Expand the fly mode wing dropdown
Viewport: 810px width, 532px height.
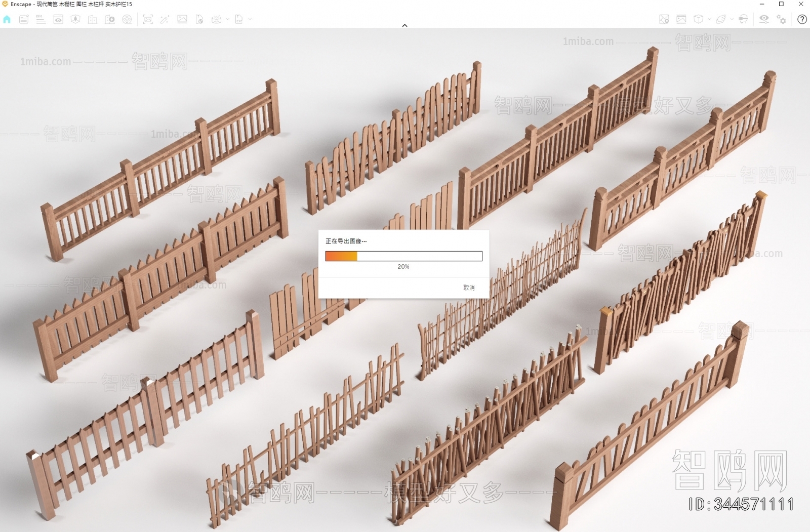coord(732,20)
